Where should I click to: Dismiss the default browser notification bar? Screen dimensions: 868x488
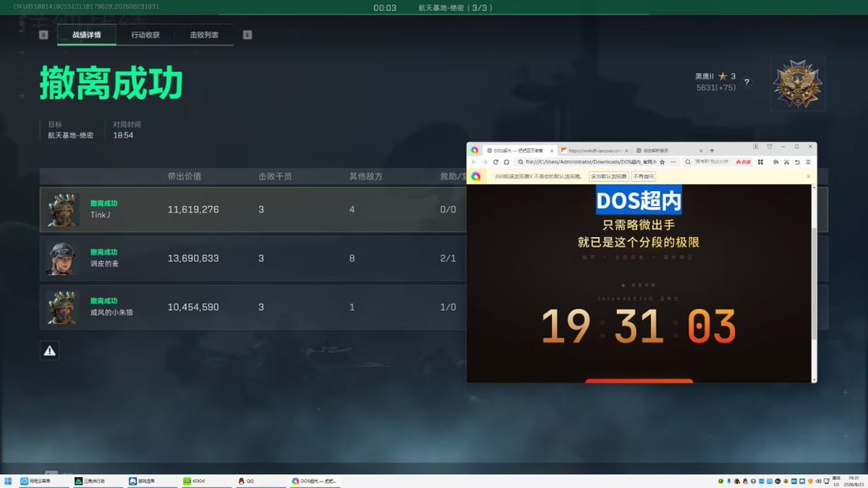pyautogui.click(x=809, y=176)
